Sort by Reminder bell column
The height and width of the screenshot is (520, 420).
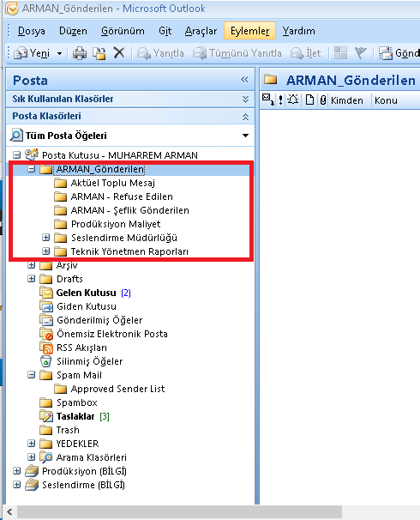tap(293, 100)
